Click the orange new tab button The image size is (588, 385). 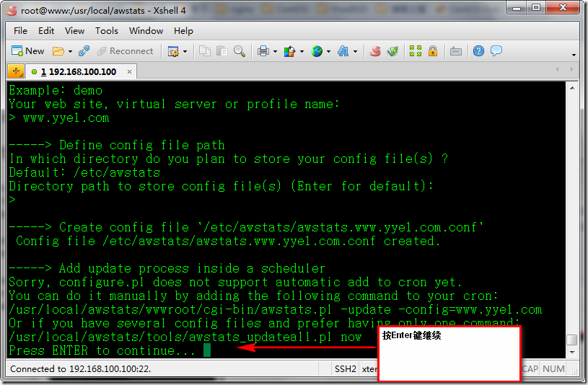pos(16,71)
